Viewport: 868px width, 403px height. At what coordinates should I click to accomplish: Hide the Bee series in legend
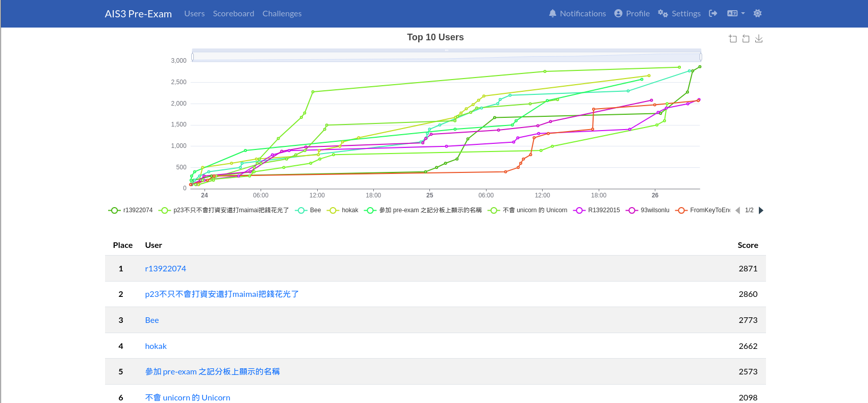pyautogui.click(x=309, y=210)
